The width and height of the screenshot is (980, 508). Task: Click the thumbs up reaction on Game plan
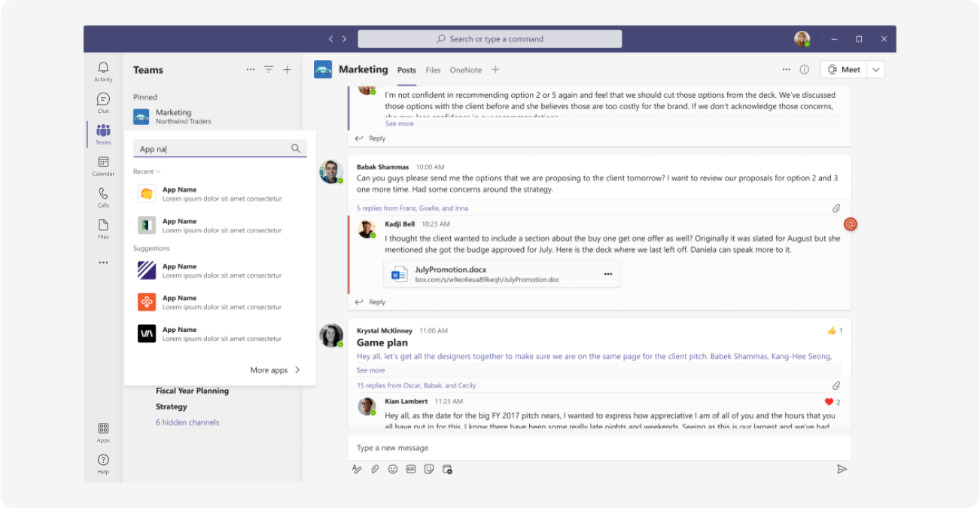click(832, 330)
